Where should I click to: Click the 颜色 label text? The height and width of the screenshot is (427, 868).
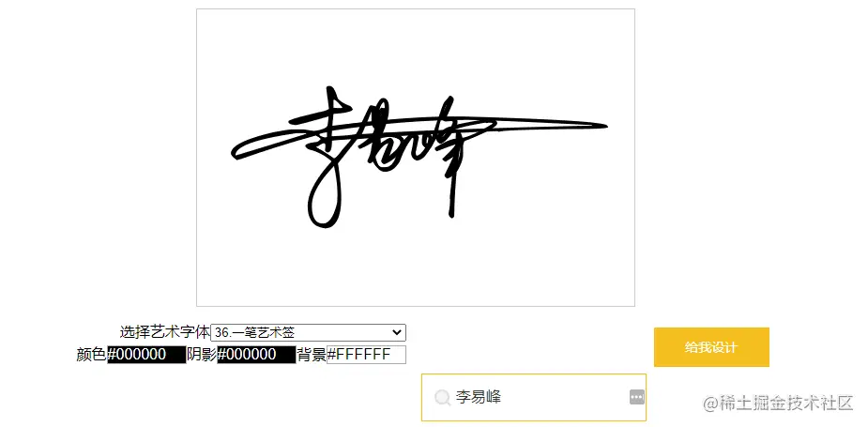click(x=91, y=355)
